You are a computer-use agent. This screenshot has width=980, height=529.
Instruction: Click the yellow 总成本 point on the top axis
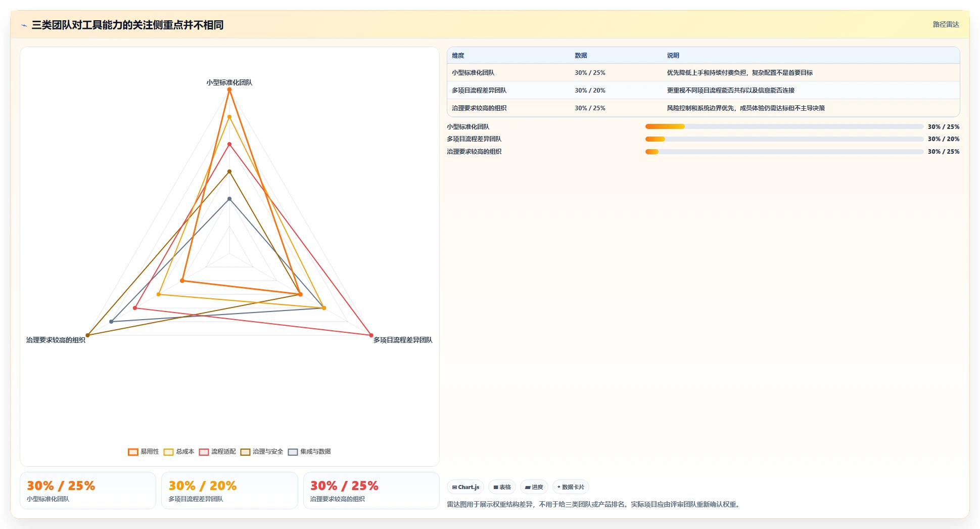coord(229,117)
